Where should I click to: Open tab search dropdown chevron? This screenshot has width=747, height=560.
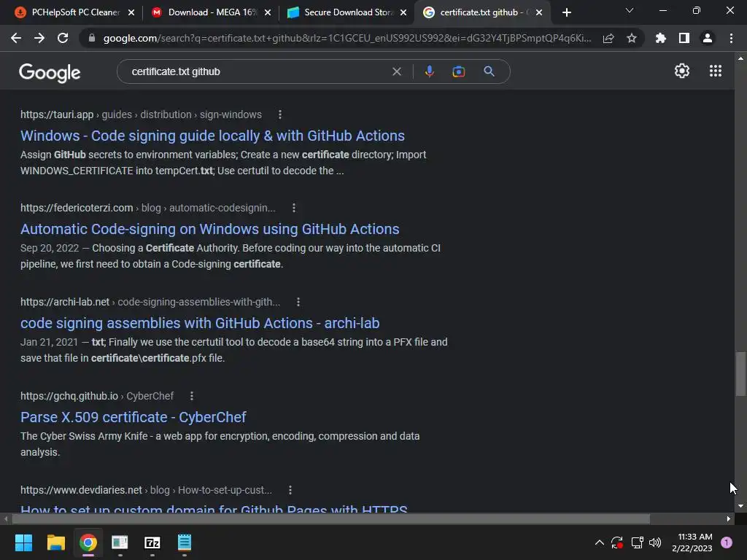630,10
